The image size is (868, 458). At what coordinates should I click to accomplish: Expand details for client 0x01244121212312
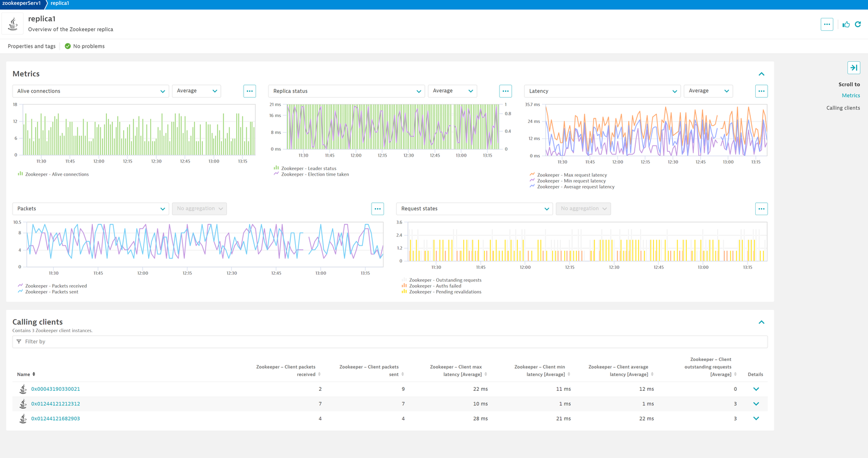[756, 404]
